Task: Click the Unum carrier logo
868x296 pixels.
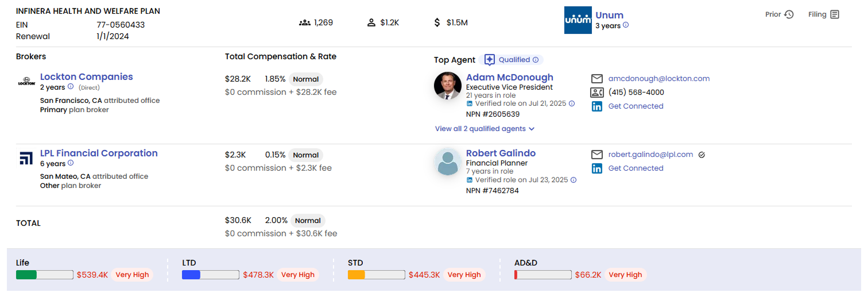Action: tap(578, 20)
